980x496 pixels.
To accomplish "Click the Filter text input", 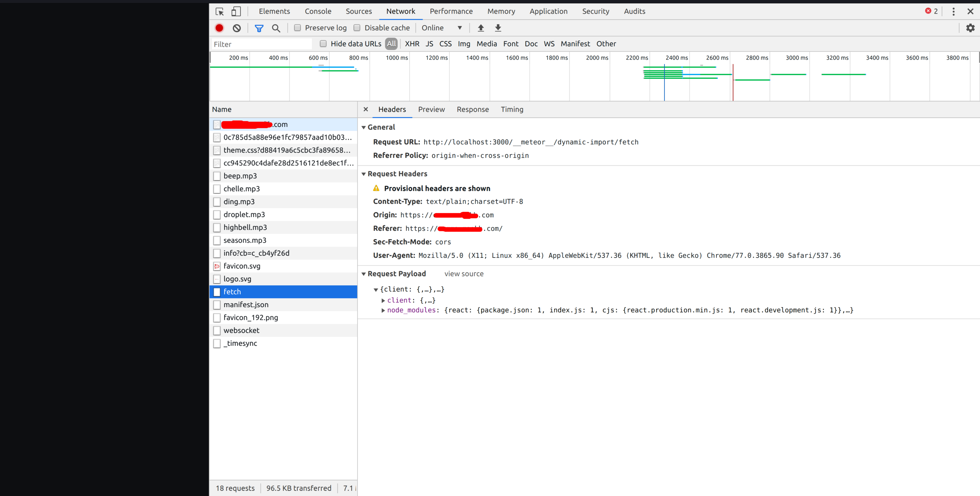I will pos(261,44).
